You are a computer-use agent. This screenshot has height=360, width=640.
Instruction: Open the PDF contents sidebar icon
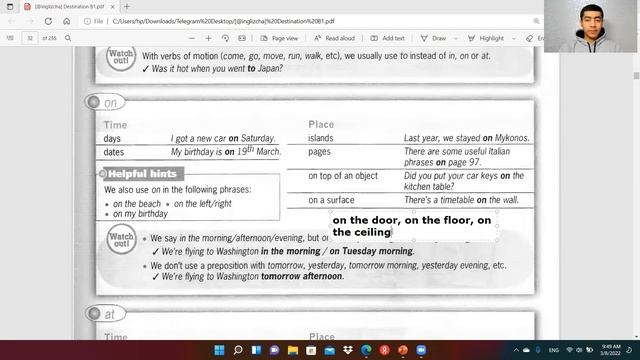point(10,38)
